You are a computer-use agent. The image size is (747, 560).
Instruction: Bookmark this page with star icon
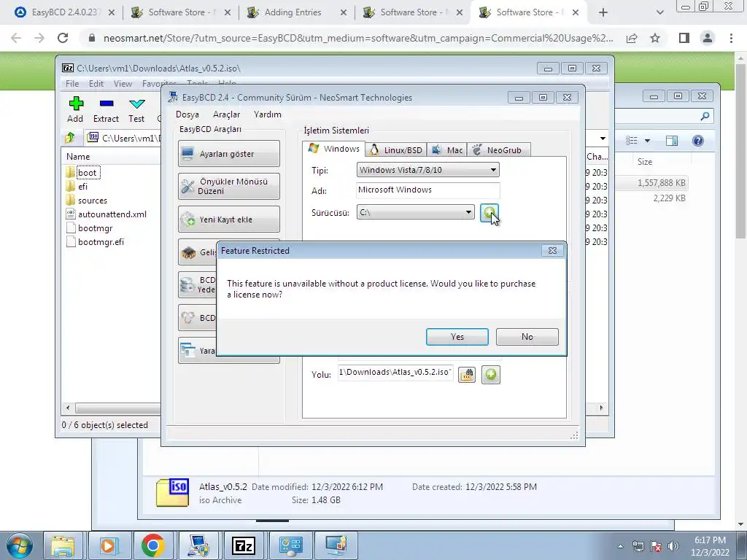coord(656,38)
